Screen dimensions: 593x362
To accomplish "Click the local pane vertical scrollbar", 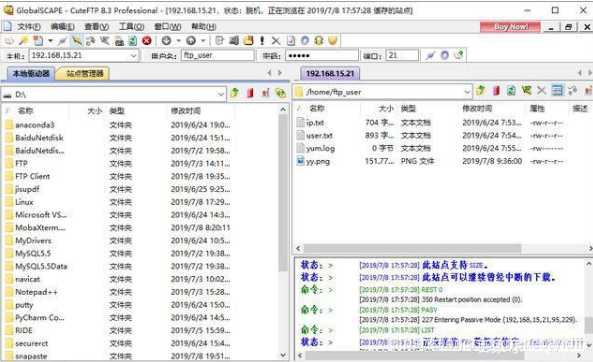I will click(283, 193).
